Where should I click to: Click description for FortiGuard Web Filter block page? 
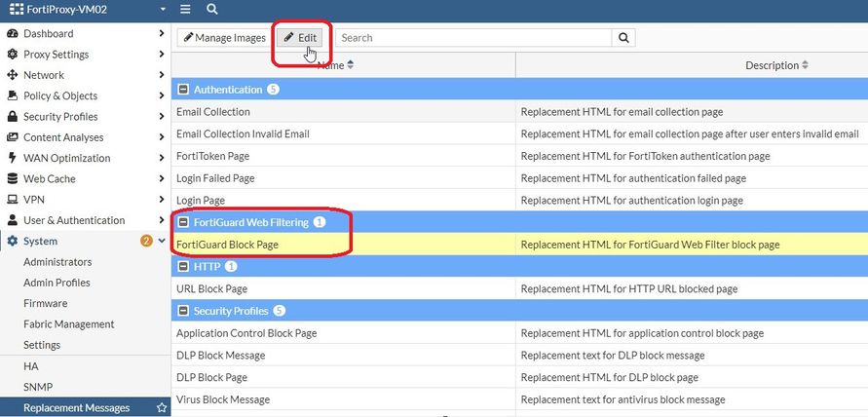click(650, 245)
